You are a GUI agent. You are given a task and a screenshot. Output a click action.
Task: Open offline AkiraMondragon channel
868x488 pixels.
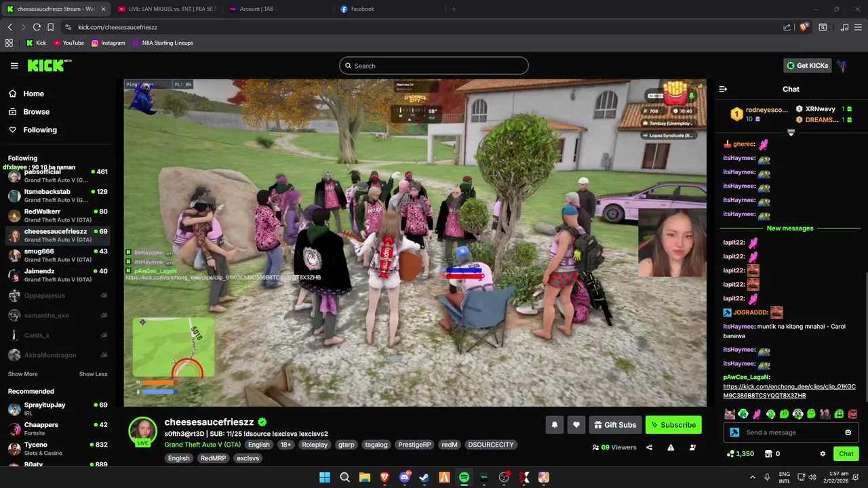58,355
